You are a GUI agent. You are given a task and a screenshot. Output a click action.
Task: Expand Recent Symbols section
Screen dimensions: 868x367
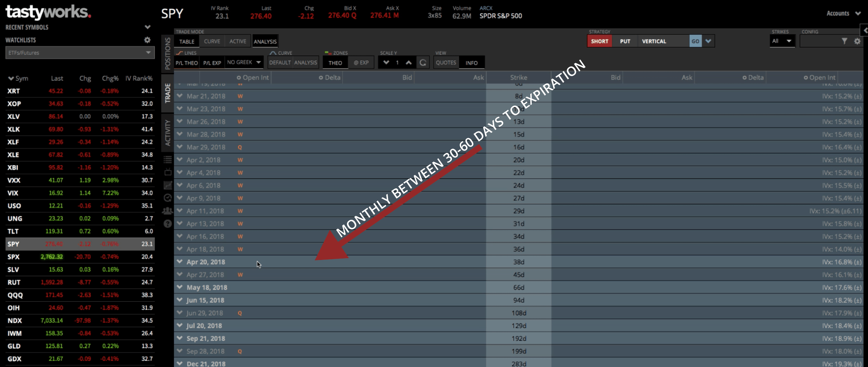pos(147,27)
